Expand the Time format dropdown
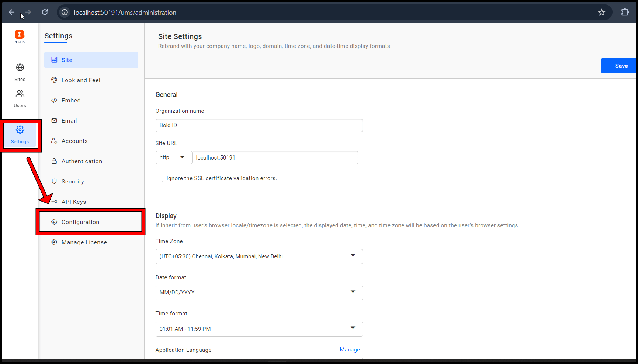Screen dimensions: 638x364 [259, 329]
